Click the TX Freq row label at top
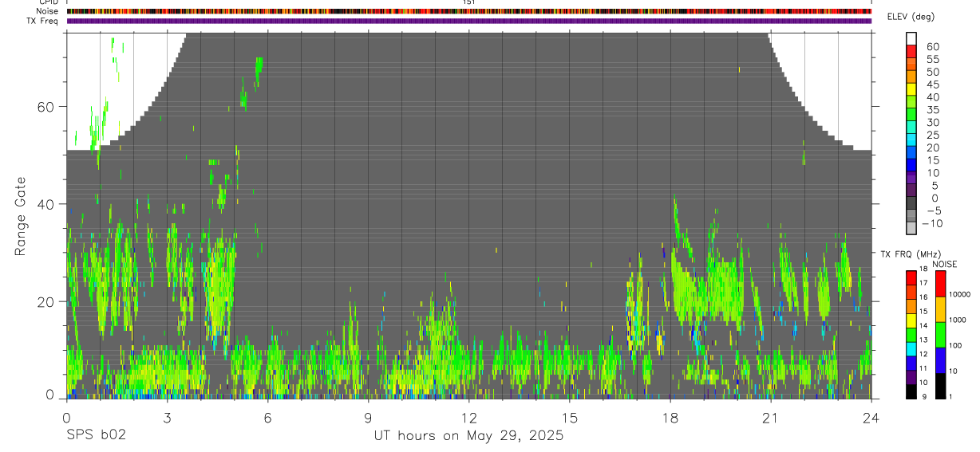Screen dimensions: 980x452 pyautogui.click(x=43, y=21)
